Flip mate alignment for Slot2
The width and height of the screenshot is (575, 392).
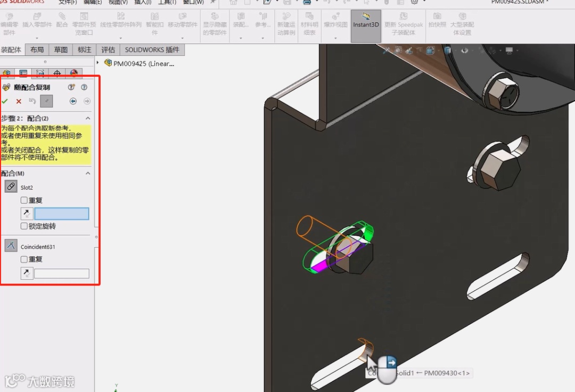pyautogui.click(x=27, y=214)
